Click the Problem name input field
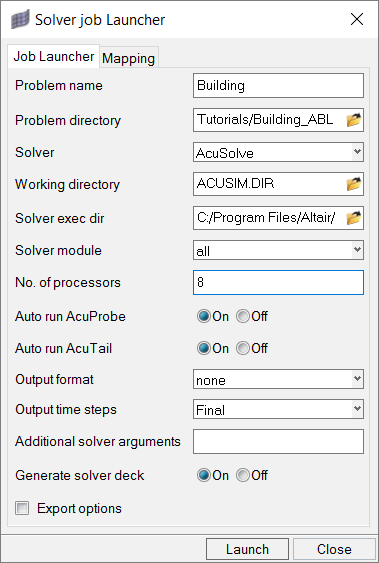The image size is (379, 563). pyautogui.click(x=278, y=85)
